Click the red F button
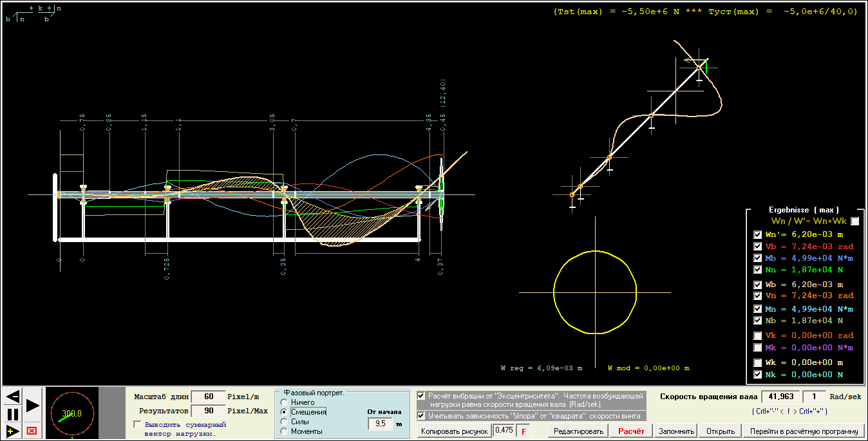Screen dimensions: 868x441 pyautogui.click(x=522, y=431)
